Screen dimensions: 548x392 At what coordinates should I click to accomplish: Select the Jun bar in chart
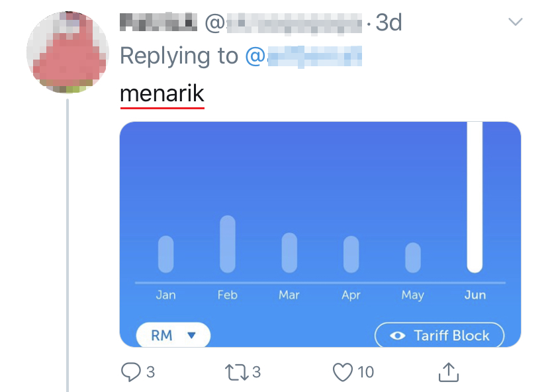coord(475,197)
